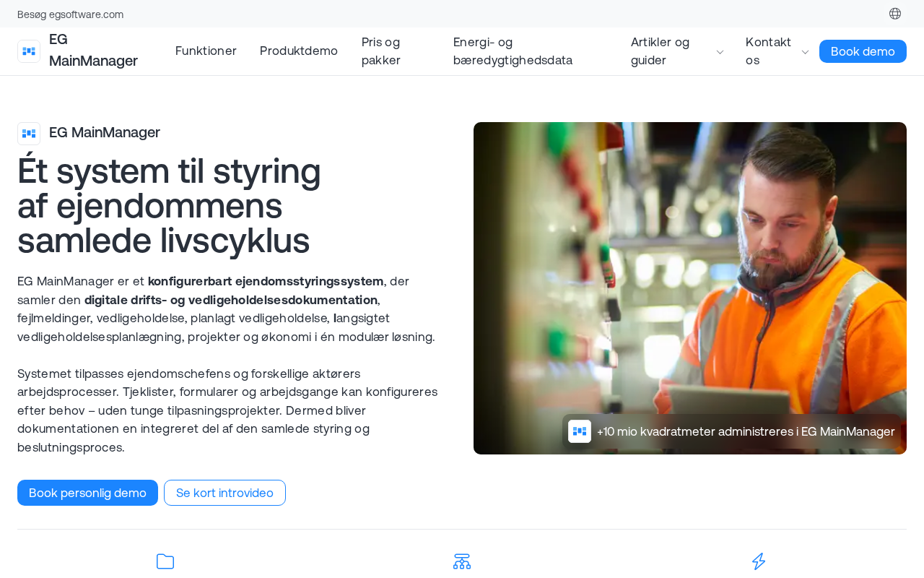Click the worker with tablet hero image
This screenshot has width=924, height=578.
(x=690, y=288)
